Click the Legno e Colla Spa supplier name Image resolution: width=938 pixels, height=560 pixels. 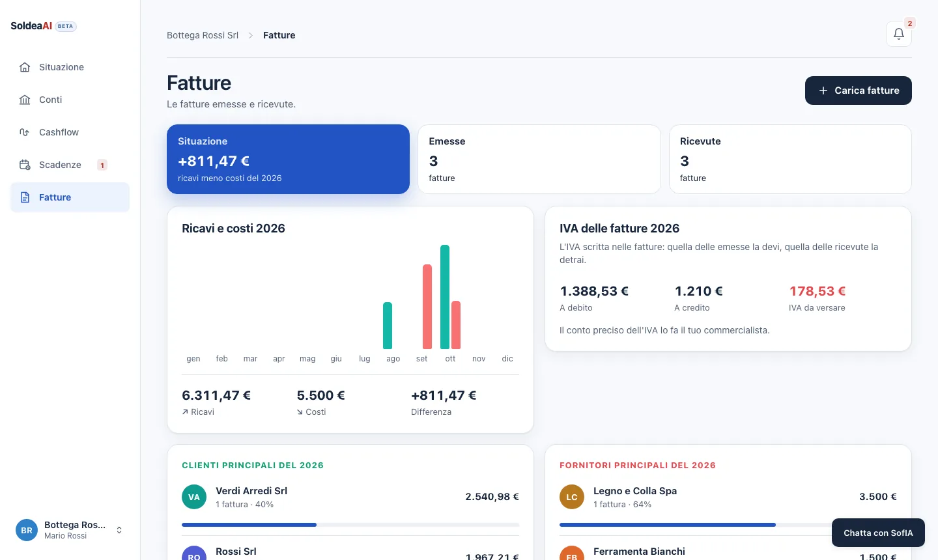[x=635, y=491]
